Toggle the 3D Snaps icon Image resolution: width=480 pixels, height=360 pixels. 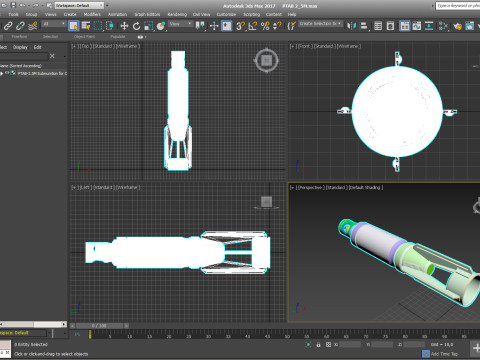point(240,26)
